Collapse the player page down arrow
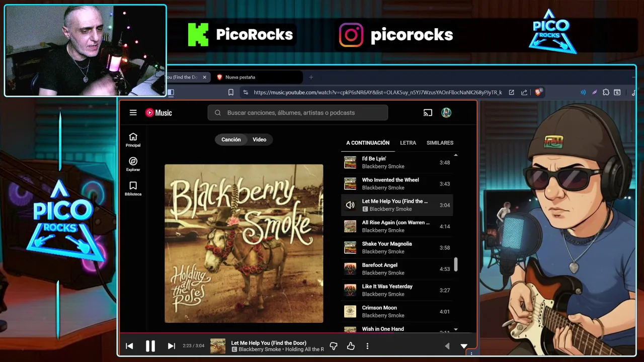644x362 pixels. click(464, 346)
